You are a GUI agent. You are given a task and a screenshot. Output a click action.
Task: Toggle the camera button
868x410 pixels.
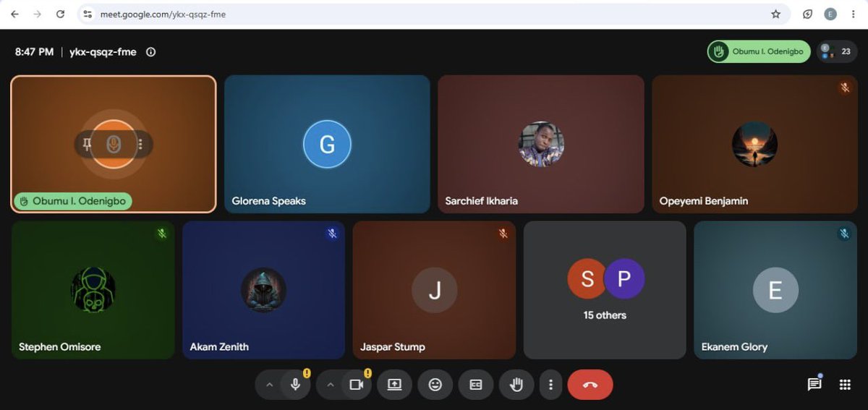point(356,385)
